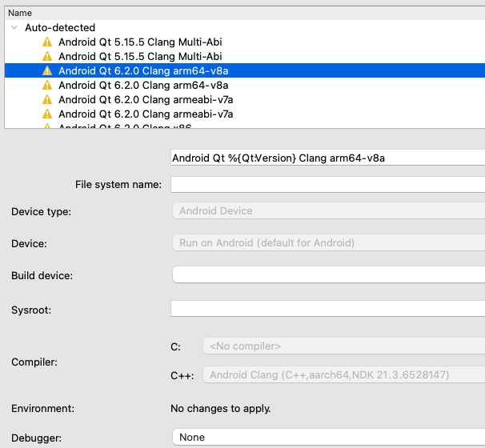Image resolution: width=485 pixels, height=448 pixels.
Task: Collapse the Auto-detected kits group
Action: tap(14, 27)
